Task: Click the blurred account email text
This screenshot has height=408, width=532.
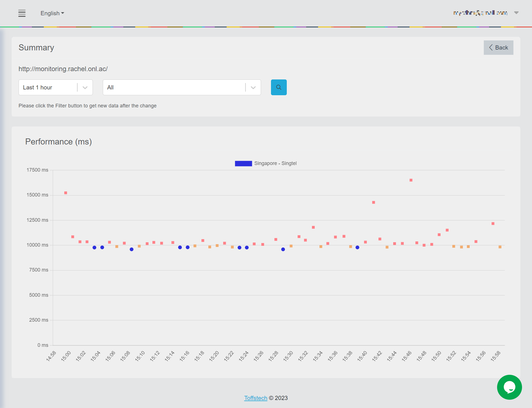Action: [480, 13]
